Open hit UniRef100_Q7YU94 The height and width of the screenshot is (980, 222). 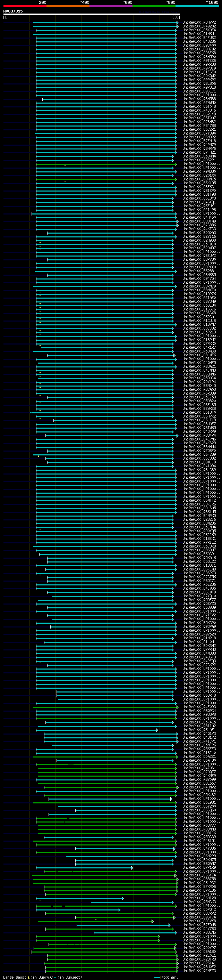pos(199,133)
